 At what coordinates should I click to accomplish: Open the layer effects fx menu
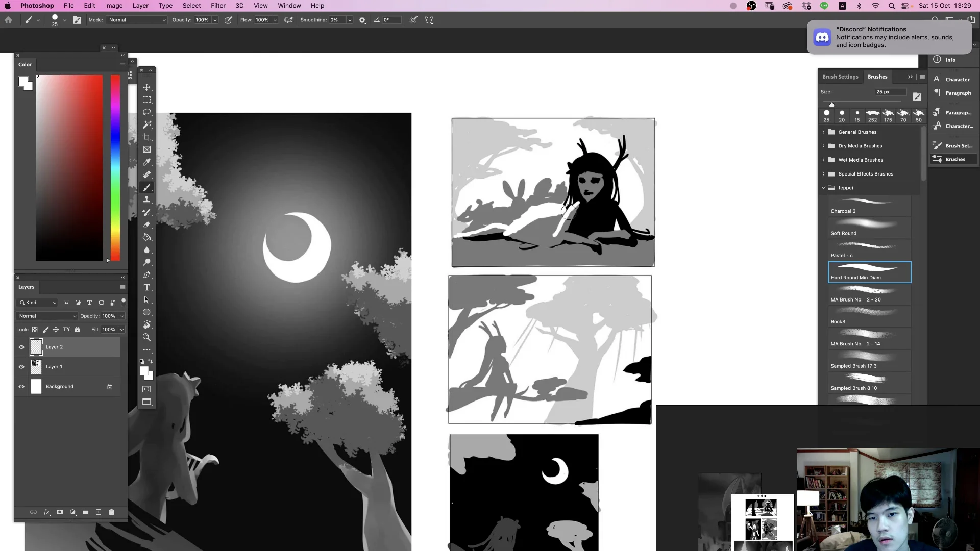(x=46, y=512)
